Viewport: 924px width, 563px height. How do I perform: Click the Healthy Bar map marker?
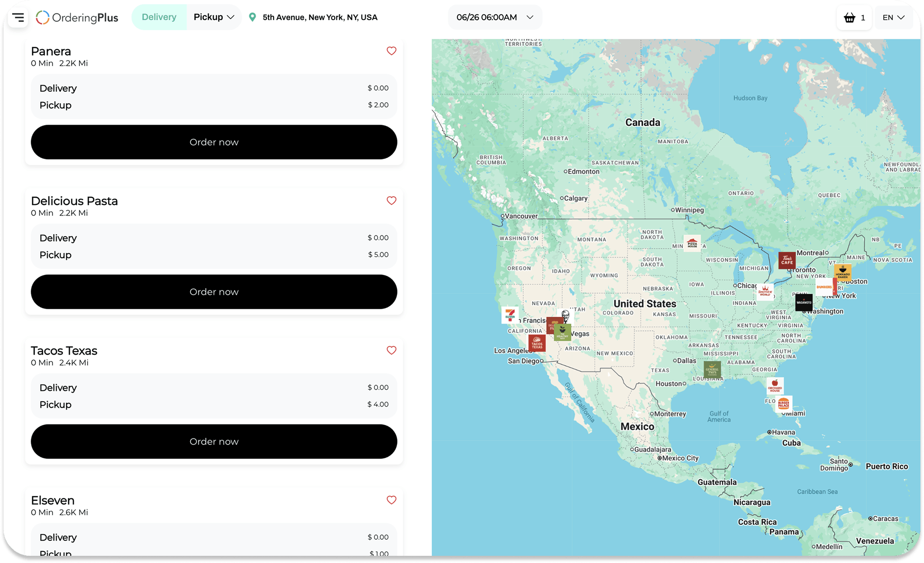coord(562,332)
